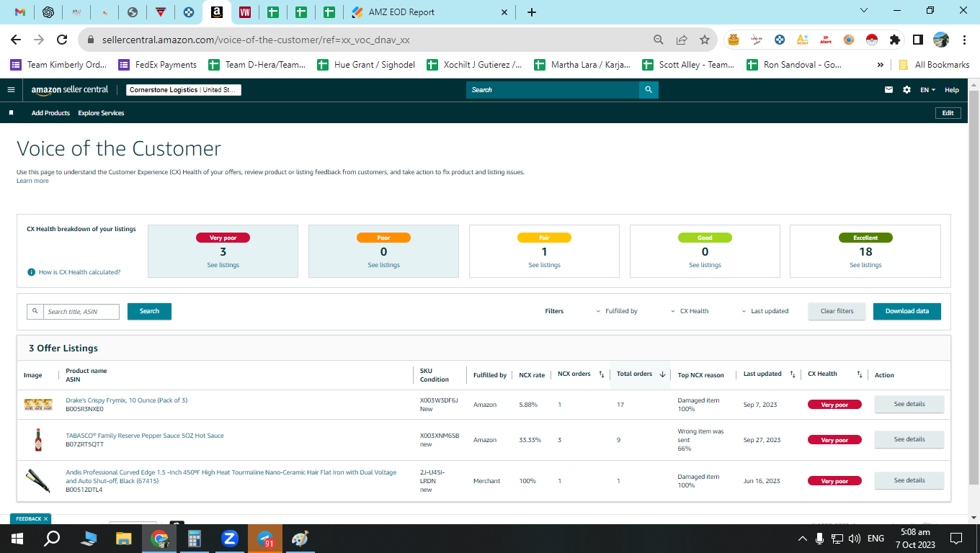This screenshot has height=553, width=980.
Task: Open the Help menu link
Action: coord(952,90)
